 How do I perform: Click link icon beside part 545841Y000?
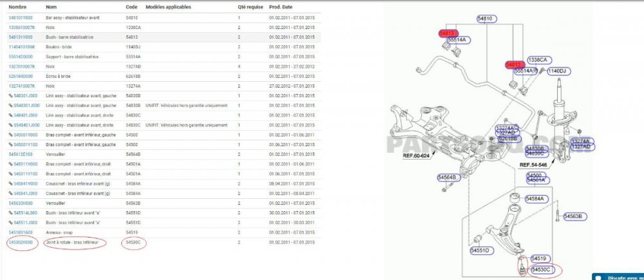(x=11, y=183)
